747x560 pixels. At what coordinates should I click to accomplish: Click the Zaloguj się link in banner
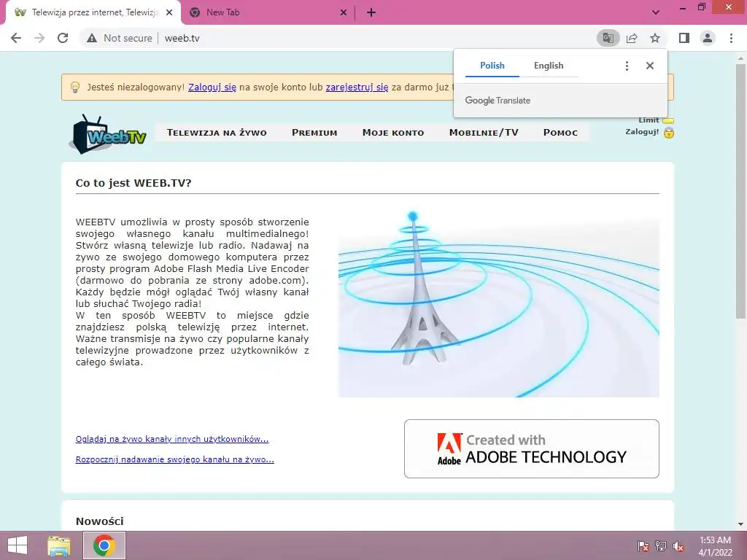(212, 87)
